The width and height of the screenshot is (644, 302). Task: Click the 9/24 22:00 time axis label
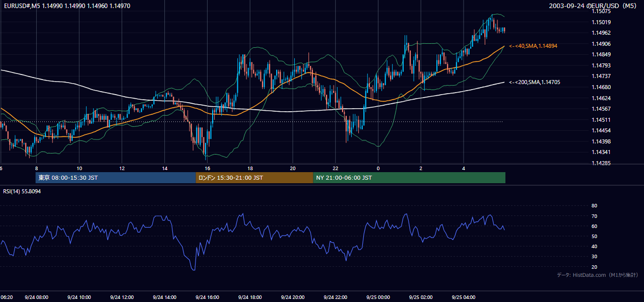[335, 297]
